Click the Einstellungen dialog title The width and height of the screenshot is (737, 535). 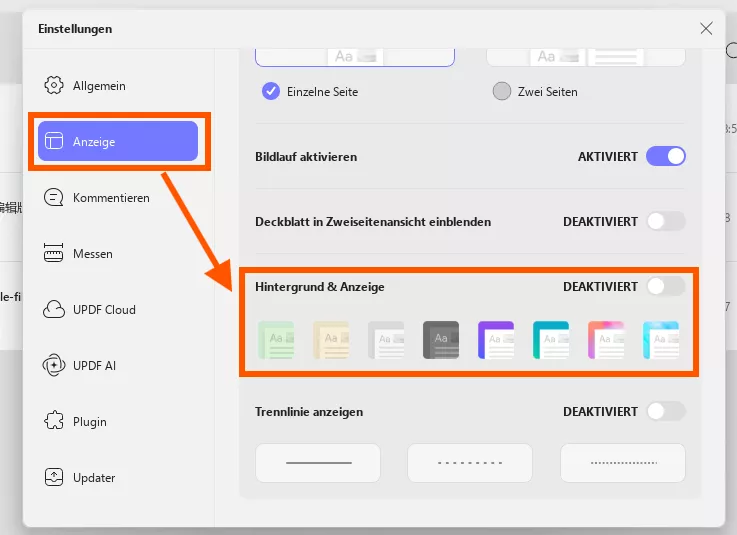pos(75,29)
